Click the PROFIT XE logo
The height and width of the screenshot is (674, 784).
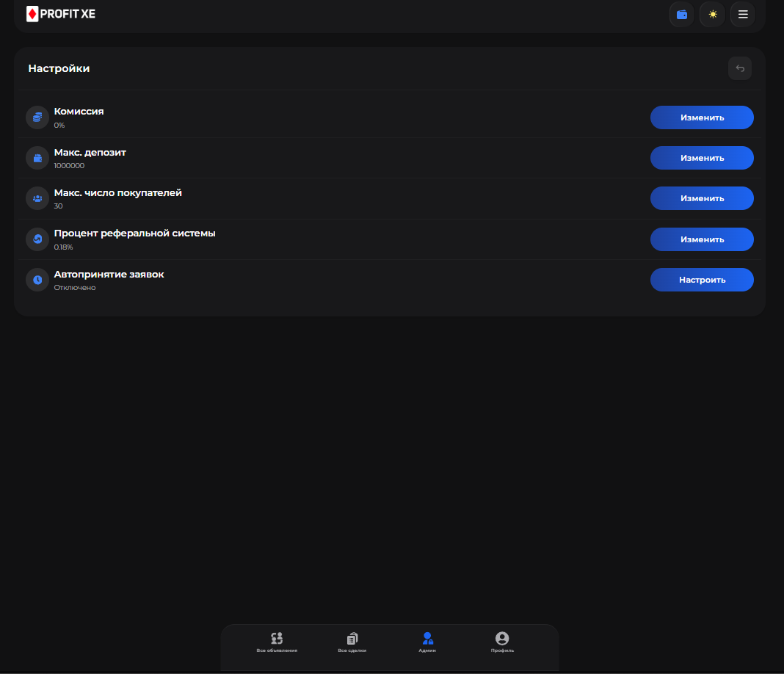60,14
